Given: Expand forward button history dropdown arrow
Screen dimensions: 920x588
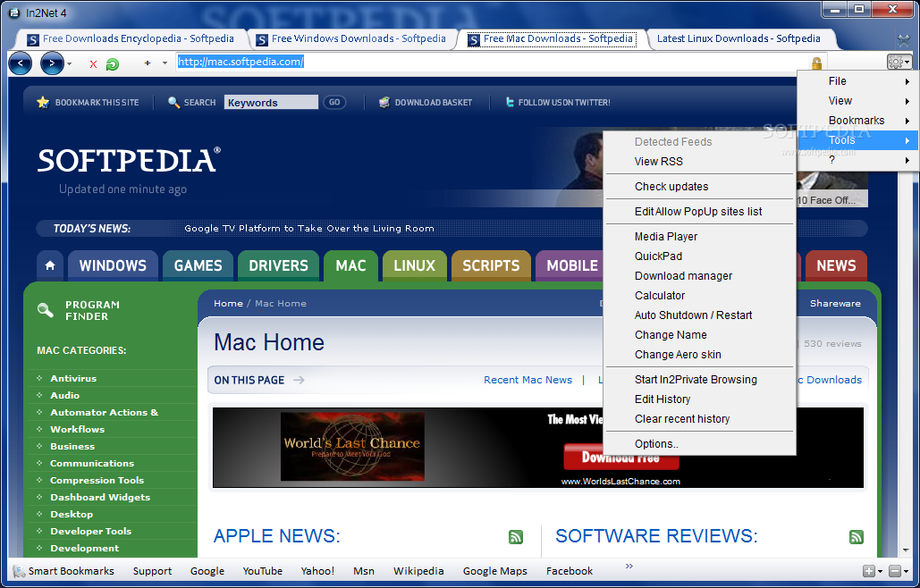Looking at the screenshot, I should 69,64.
